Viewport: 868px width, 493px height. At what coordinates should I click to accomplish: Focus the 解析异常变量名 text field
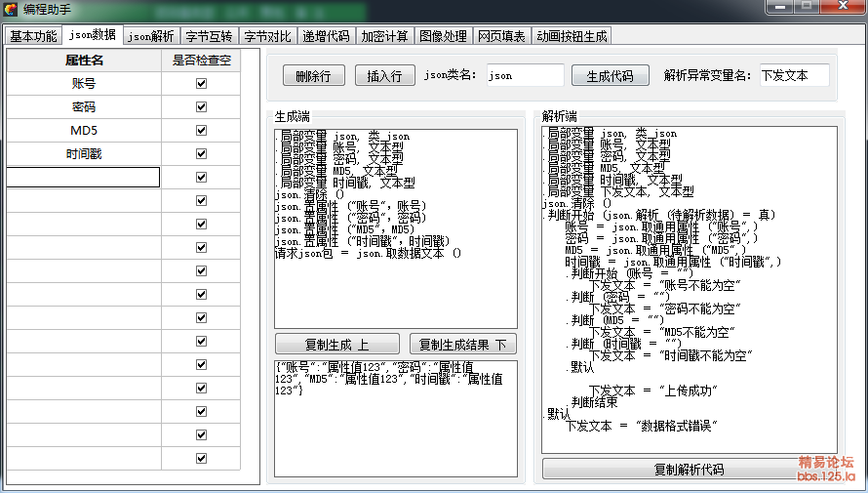coord(793,75)
